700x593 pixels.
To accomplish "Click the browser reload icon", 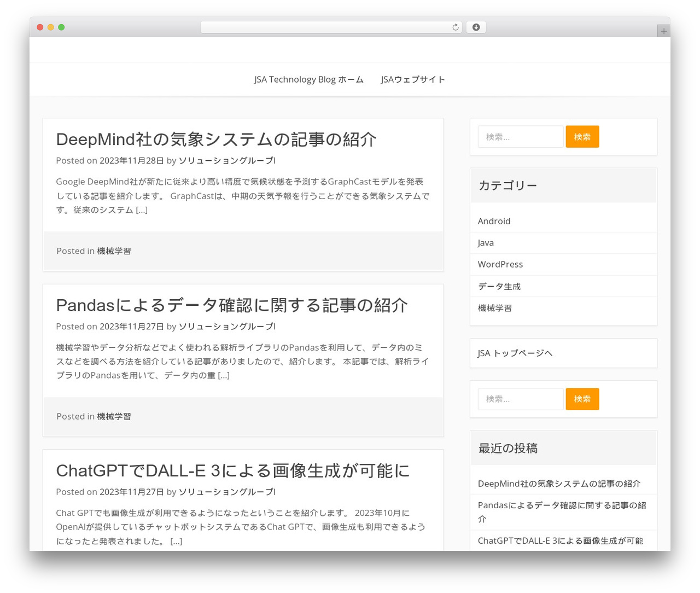I will 455,27.
